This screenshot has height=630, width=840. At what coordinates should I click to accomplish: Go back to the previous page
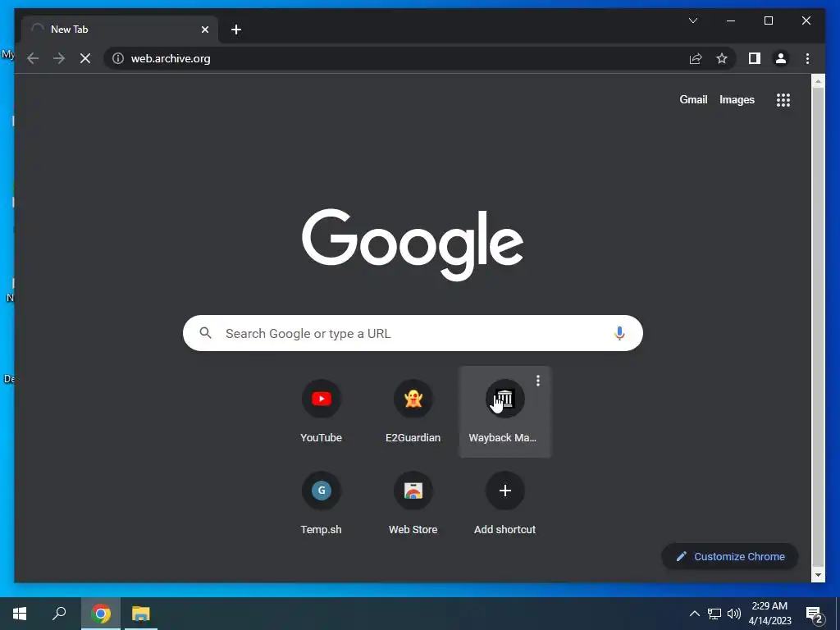33,58
